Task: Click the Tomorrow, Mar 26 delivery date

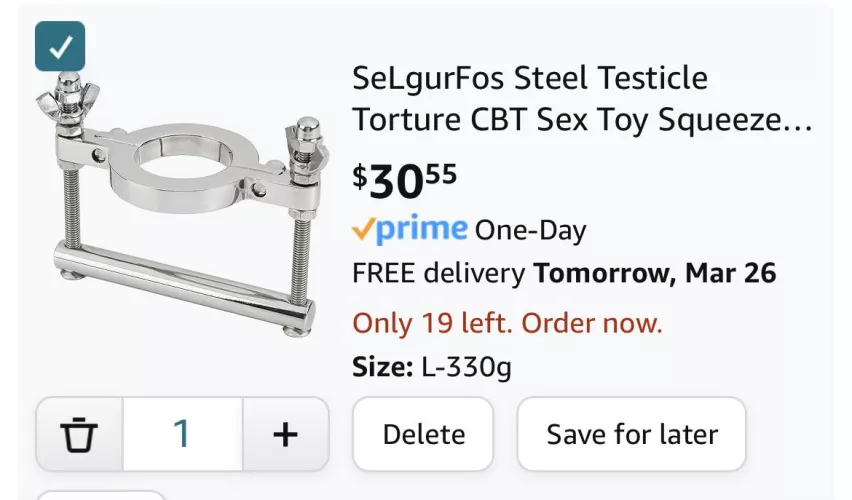Action: (655, 273)
